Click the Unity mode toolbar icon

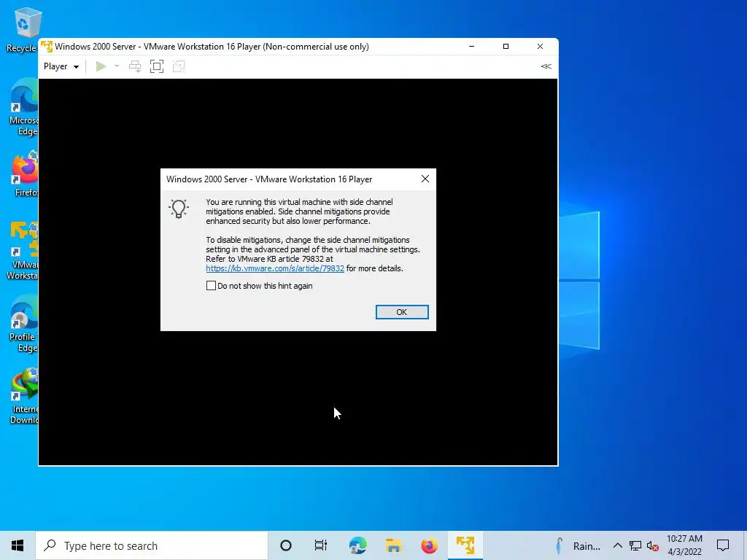coord(179,66)
